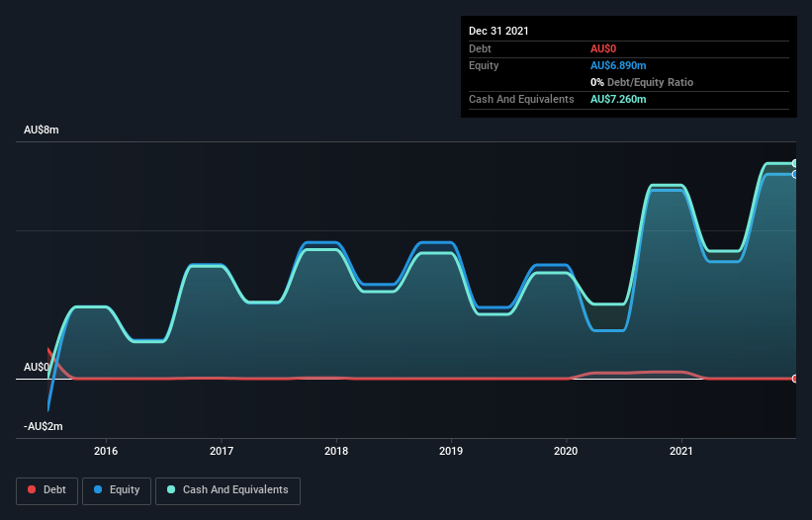Screen dimensions: 812x520
Task: Click the red AU$0 debt value
Action: pyautogui.click(x=603, y=48)
